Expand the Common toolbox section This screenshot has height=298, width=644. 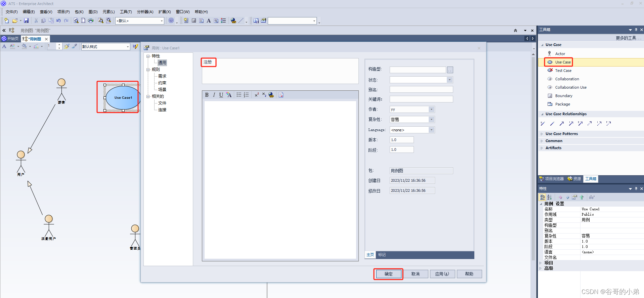542,141
